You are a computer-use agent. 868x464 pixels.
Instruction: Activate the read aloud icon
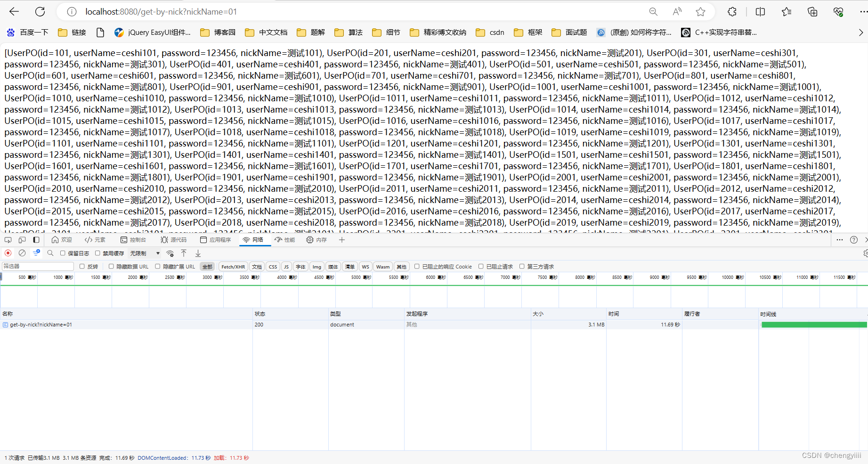click(x=677, y=12)
